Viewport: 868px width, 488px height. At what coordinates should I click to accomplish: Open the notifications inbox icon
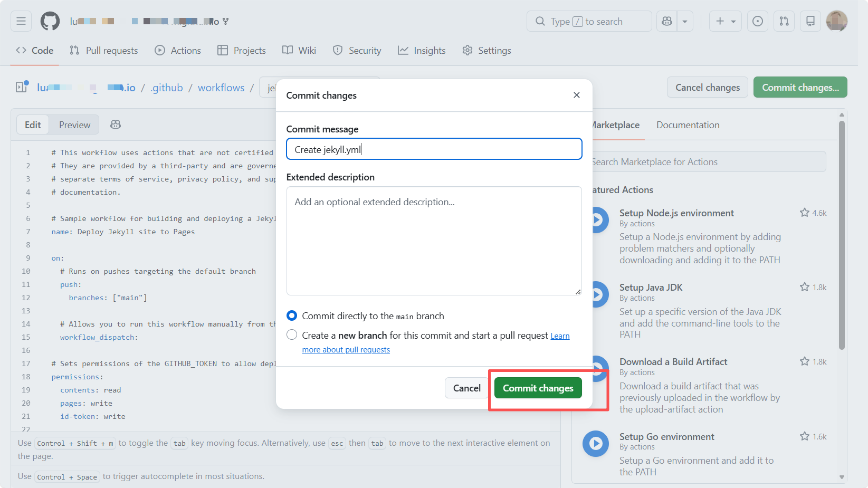tap(810, 21)
